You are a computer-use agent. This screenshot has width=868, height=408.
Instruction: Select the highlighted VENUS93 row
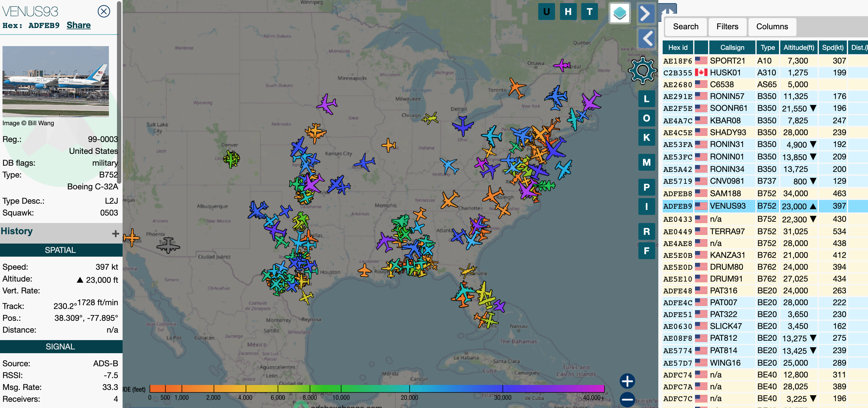click(765, 206)
